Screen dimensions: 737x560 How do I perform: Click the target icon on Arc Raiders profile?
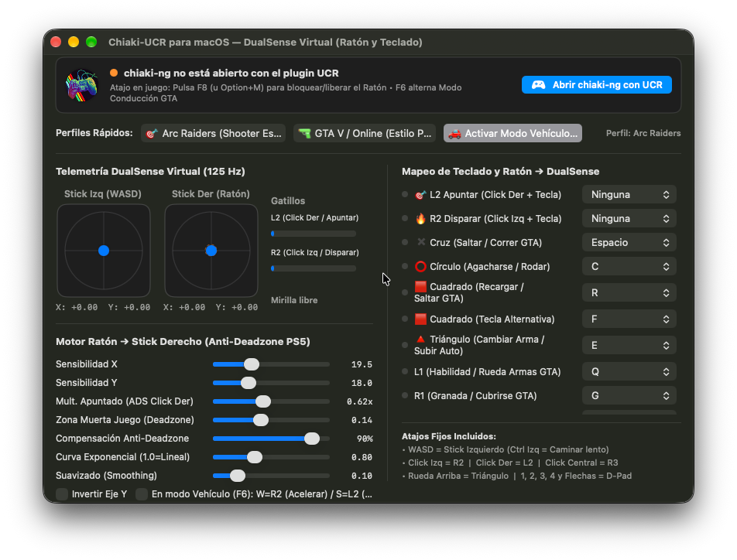(x=152, y=133)
